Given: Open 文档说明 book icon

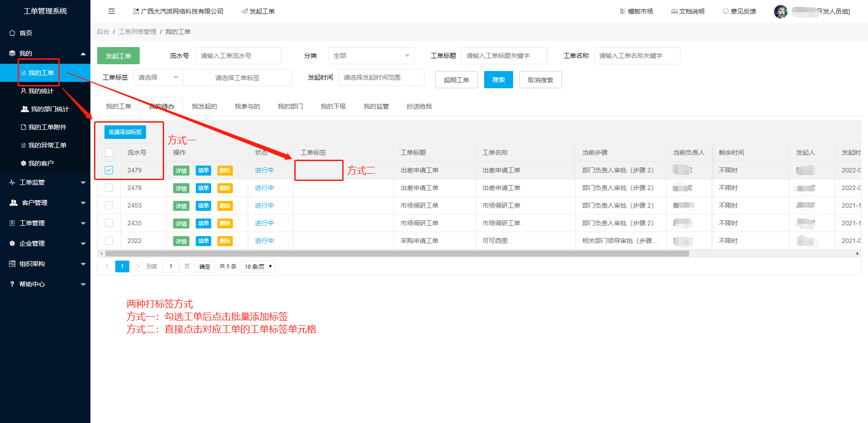Looking at the screenshot, I should (674, 11).
